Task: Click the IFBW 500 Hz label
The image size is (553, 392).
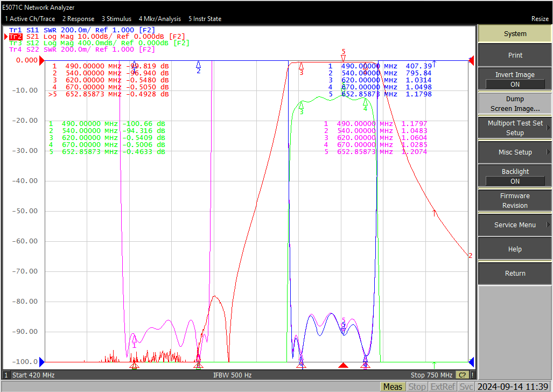Action: click(233, 375)
